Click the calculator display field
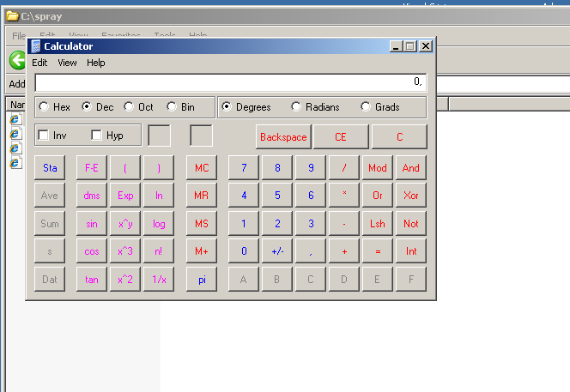This screenshot has height=392, width=570. pos(230,82)
